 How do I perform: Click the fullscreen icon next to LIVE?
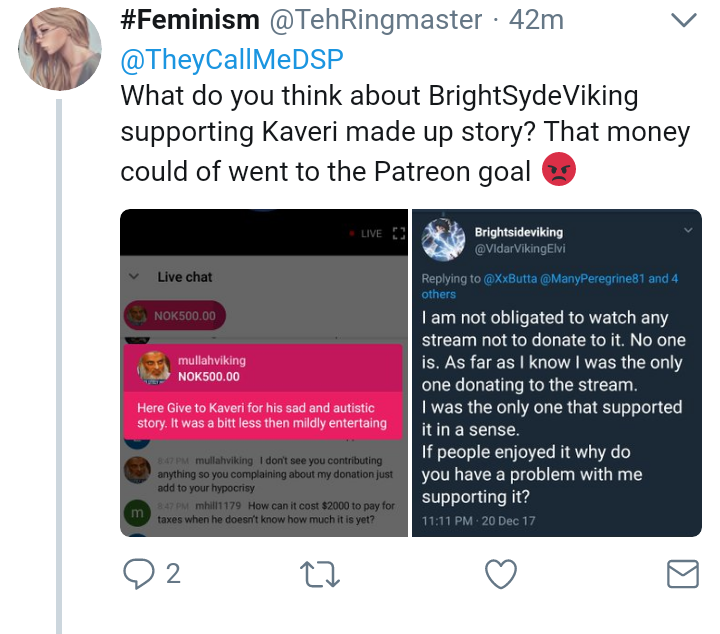pyautogui.click(x=399, y=234)
